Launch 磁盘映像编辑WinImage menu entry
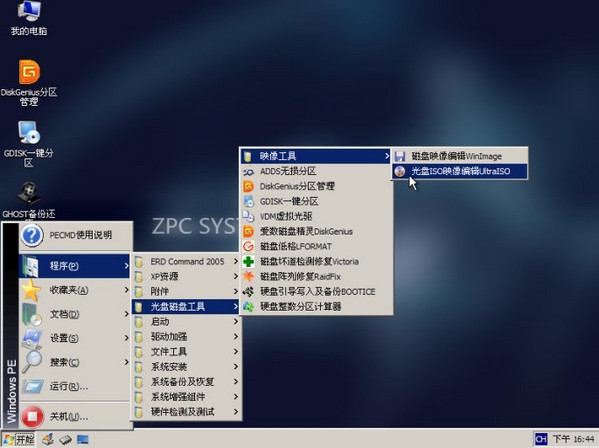 click(x=460, y=156)
